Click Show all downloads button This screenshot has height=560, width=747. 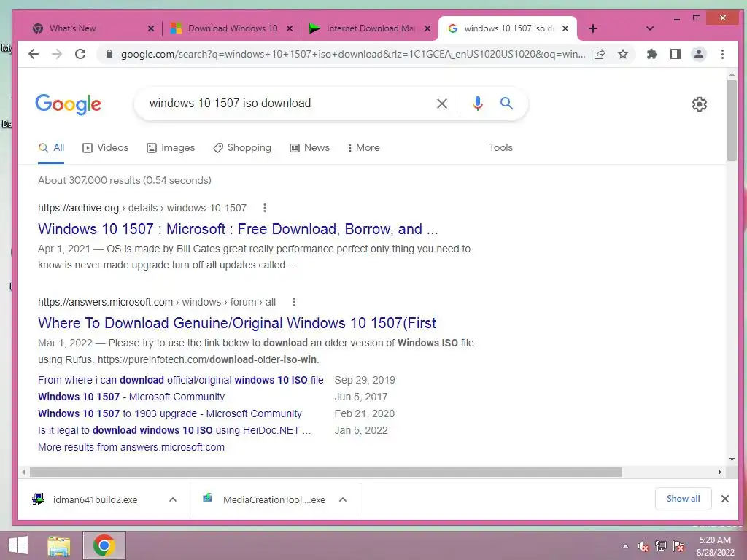coord(683,499)
